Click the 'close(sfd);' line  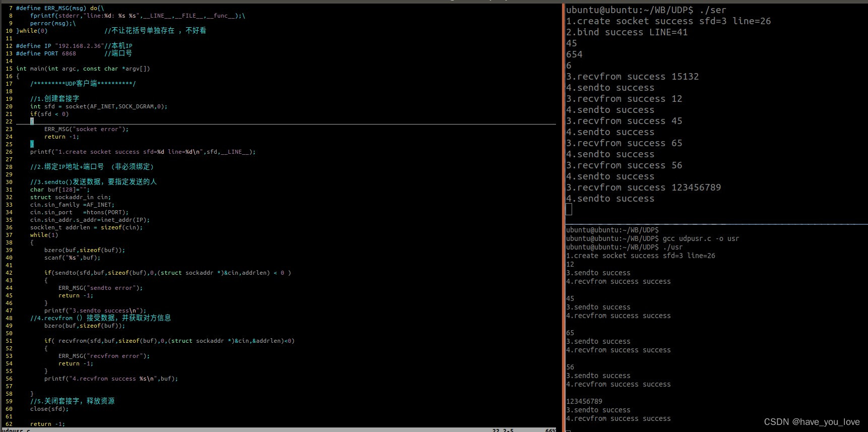point(49,409)
